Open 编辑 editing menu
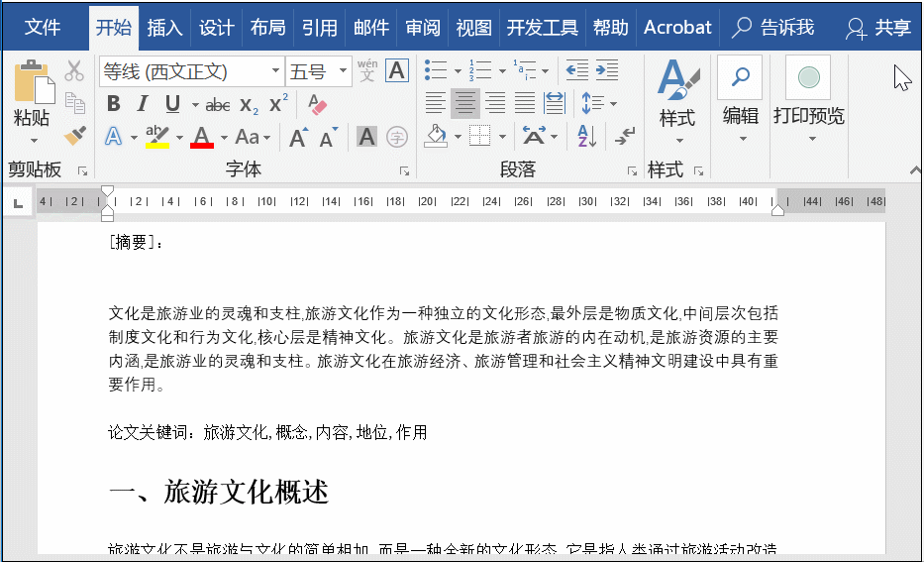This screenshot has height=562, width=924. point(741,100)
